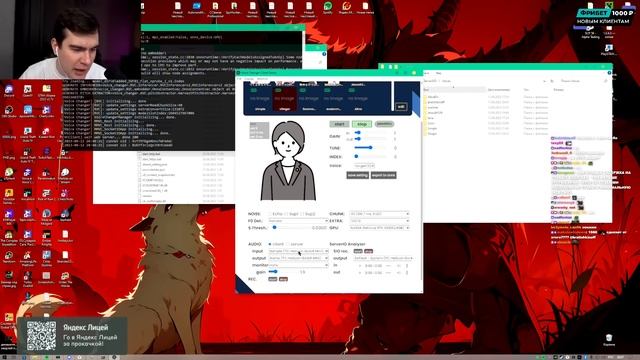The image size is (640, 360).
Task: Open the GPU selection dropdown
Action: [x=380, y=228]
